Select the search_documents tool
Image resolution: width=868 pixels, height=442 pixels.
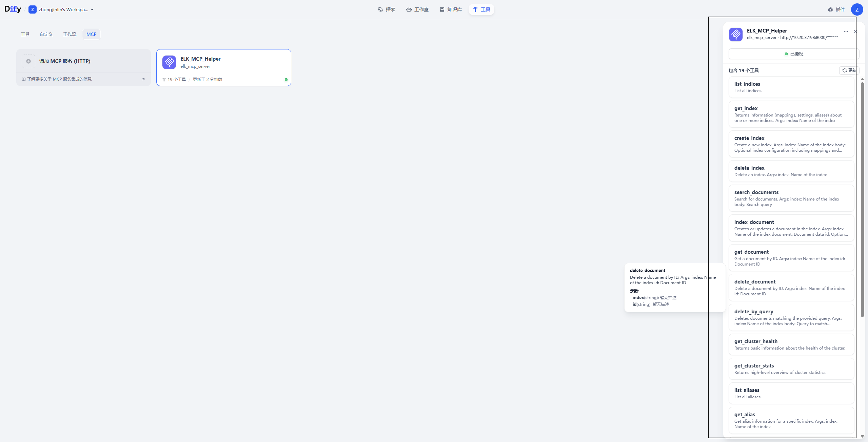[x=791, y=198]
